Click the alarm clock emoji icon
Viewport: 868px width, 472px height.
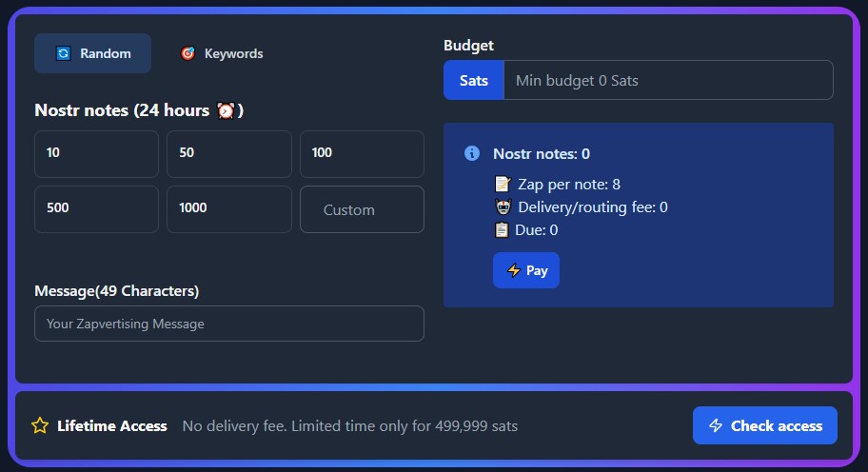pos(226,110)
